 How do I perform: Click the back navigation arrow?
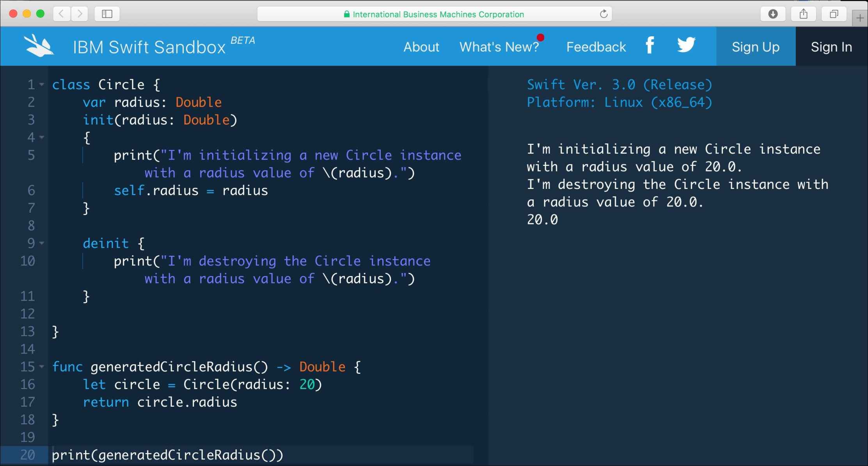pyautogui.click(x=62, y=14)
